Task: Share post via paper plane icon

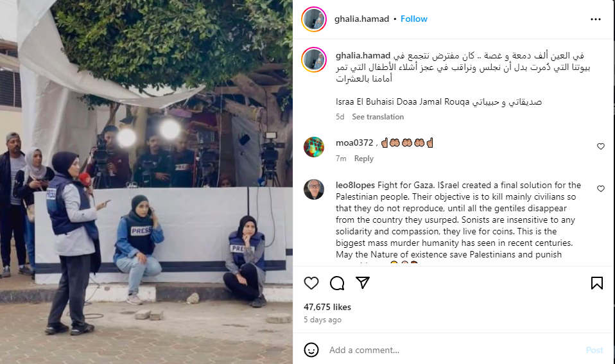Action: coord(363,283)
